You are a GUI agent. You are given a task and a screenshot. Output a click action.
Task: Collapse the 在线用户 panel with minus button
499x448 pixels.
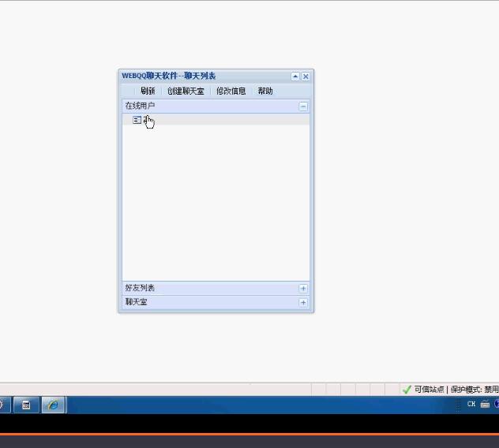(x=303, y=106)
